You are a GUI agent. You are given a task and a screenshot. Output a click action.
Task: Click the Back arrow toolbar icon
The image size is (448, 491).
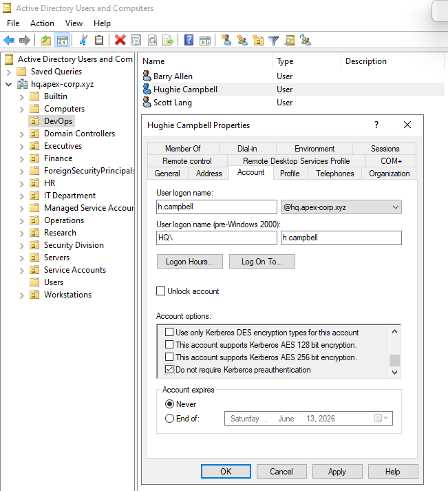click(9, 40)
